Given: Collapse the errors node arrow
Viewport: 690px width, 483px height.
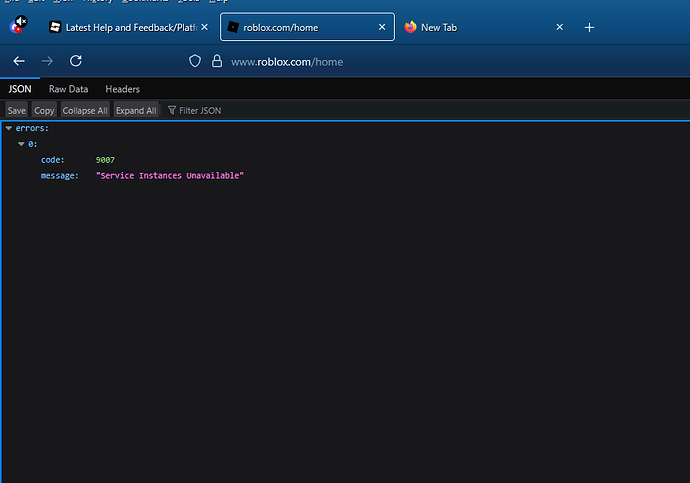Looking at the screenshot, I should click(9, 128).
